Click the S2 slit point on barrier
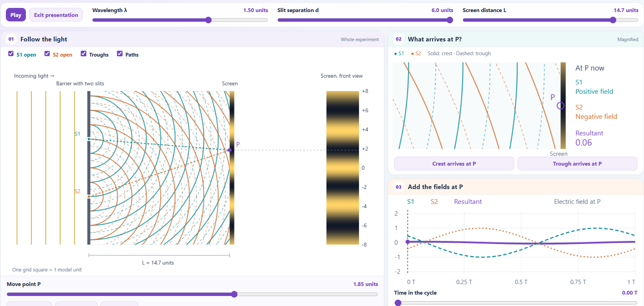The width and height of the screenshot is (644, 306). pos(89,197)
